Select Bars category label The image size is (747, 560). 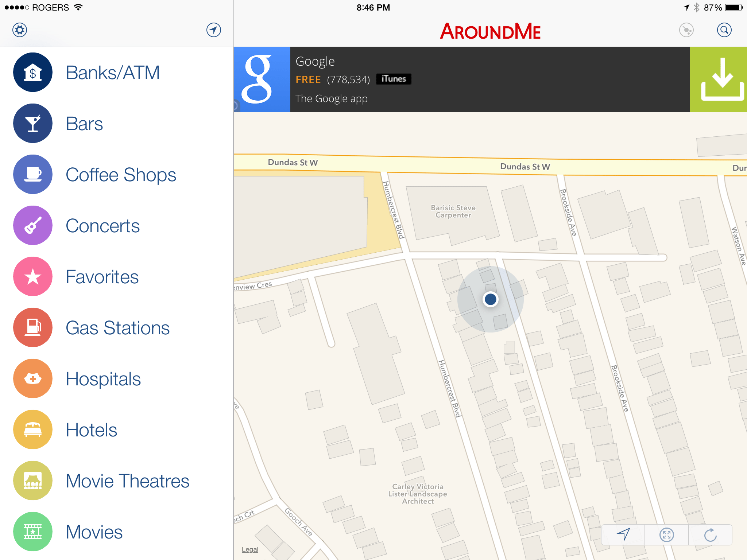84,124
